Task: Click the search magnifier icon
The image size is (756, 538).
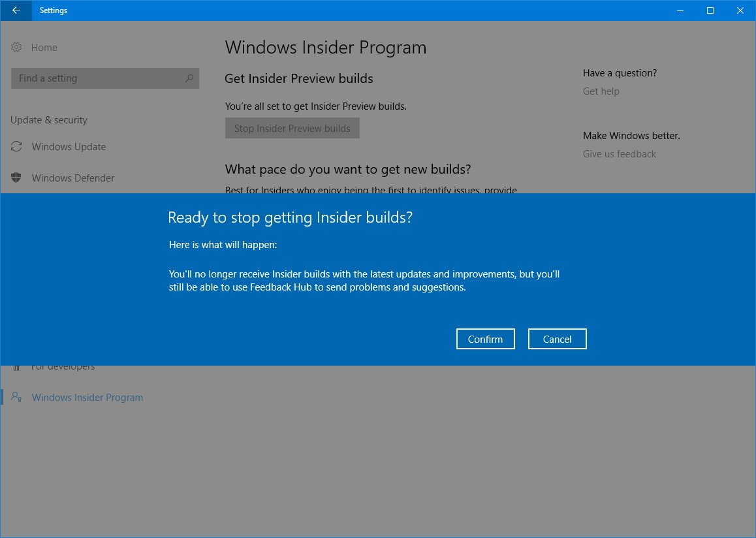Action: [x=189, y=78]
